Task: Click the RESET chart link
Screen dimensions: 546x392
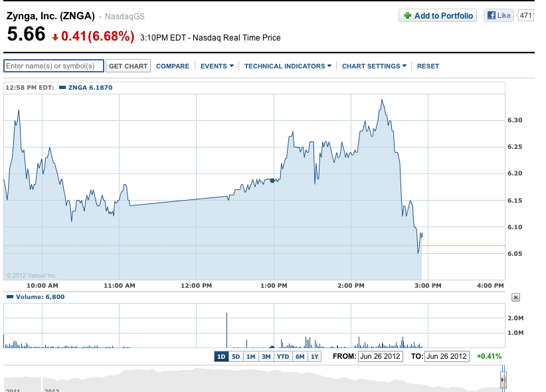Action: point(428,66)
